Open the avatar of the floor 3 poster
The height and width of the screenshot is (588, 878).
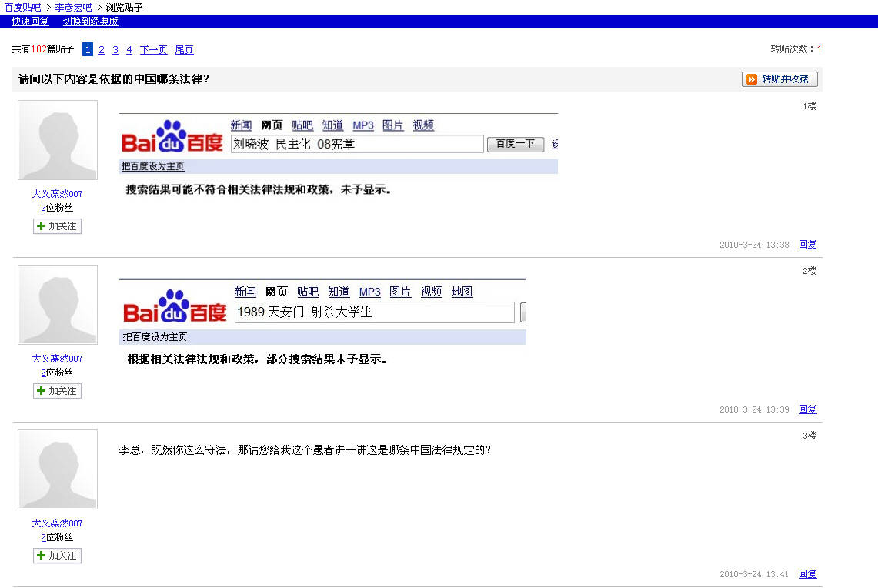pyautogui.click(x=58, y=469)
